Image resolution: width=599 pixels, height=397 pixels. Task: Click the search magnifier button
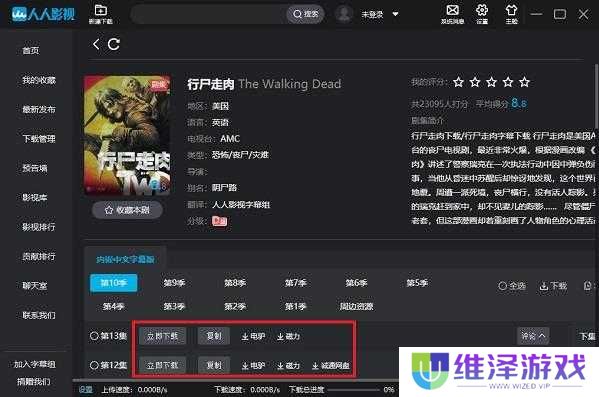tap(306, 14)
